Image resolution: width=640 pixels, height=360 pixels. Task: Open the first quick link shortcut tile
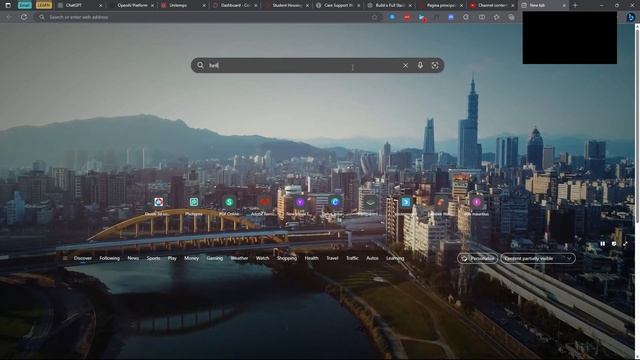coord(159,202)
